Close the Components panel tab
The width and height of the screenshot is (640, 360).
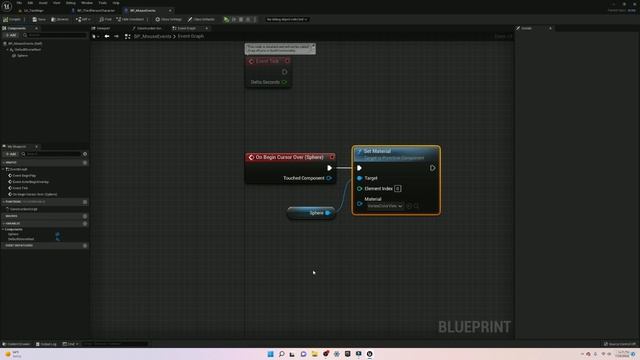pyautogui.click(x=36, y=28)
